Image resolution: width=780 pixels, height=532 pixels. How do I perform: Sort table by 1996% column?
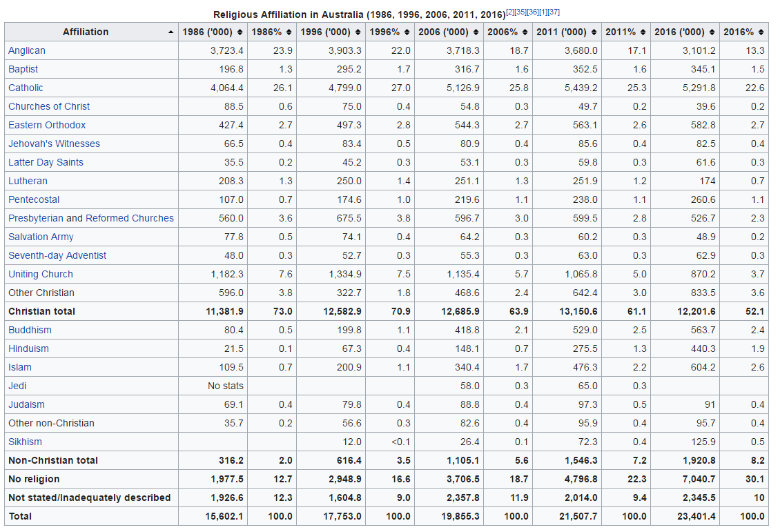pos(406,32)
